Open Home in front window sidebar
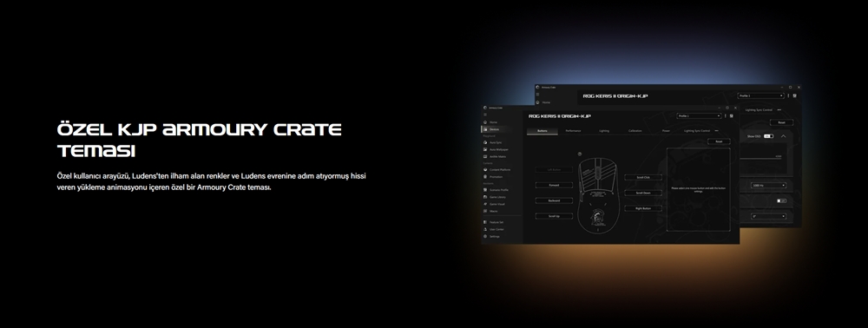The image size is (868, 328). pos(490,122)
